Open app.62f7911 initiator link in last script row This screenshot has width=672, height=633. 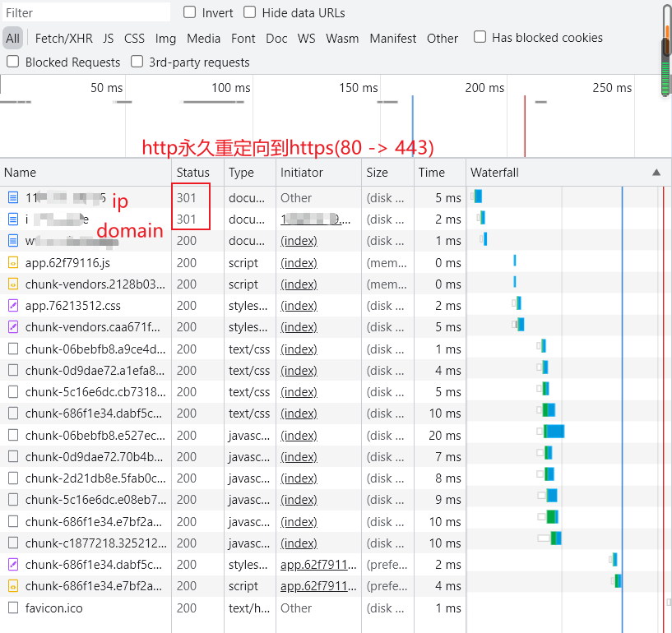318,586
